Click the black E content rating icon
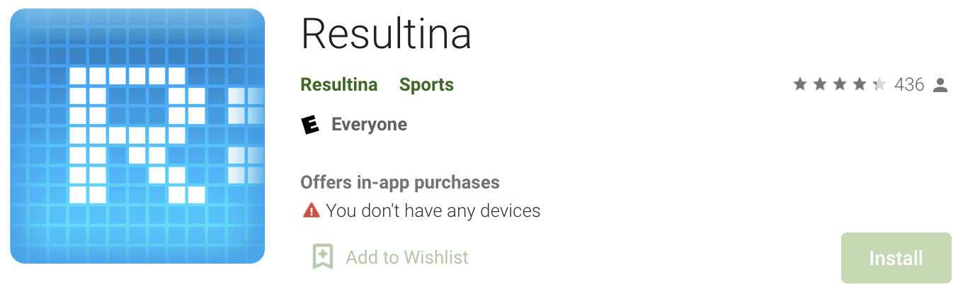Viewport: 980px width, 292px height. [310, 125]
